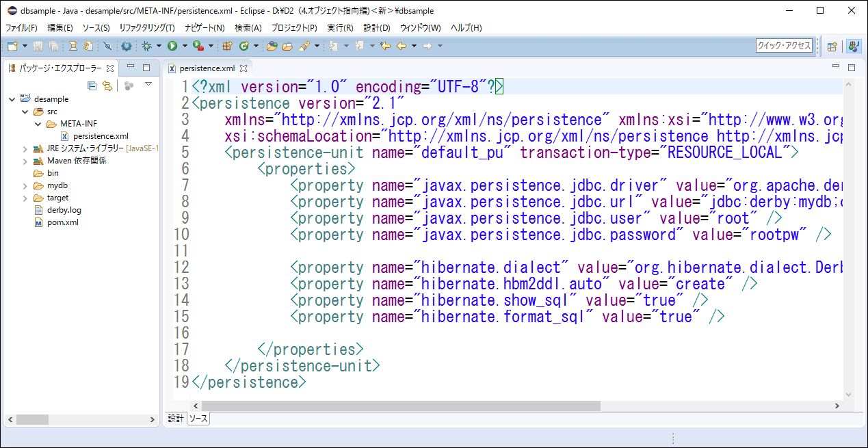This screenshot has height=448, width=868.
Task: Collapse all in Package Explorer
Action: point(92,85)
